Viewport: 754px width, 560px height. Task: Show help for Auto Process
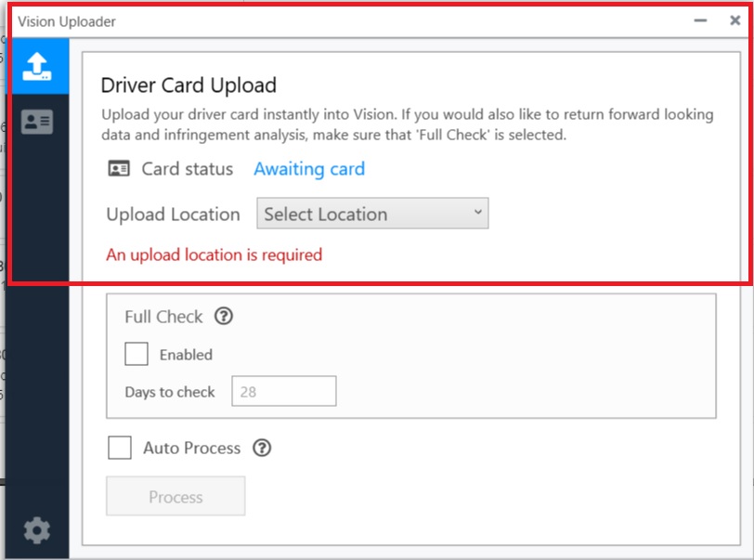[x=262, y=448]
